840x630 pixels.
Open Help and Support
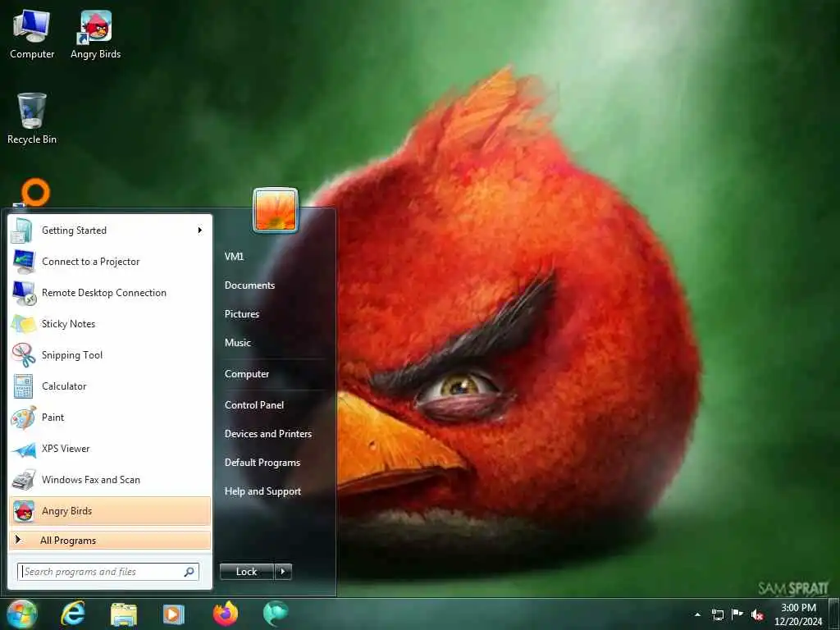click(x=263, y=492)
